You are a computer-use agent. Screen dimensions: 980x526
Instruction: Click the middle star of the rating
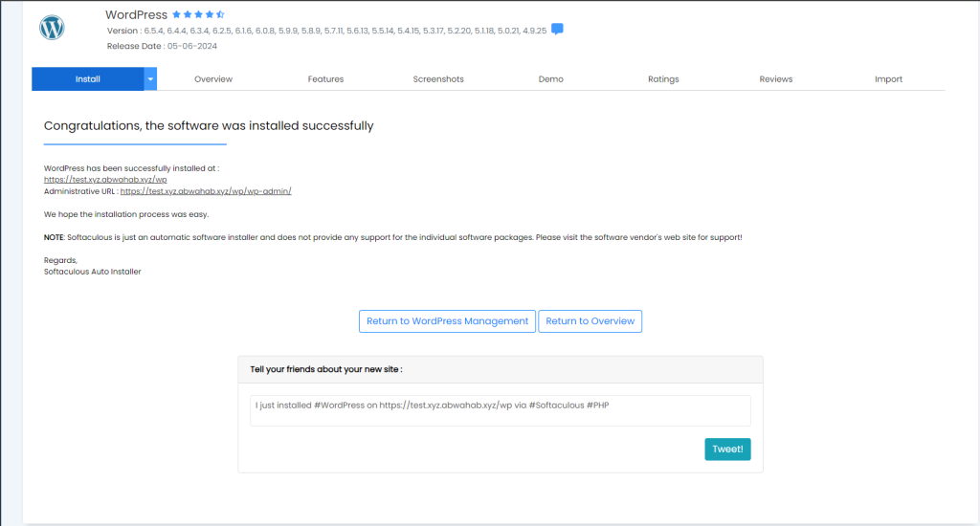click(x=198, y=15)
